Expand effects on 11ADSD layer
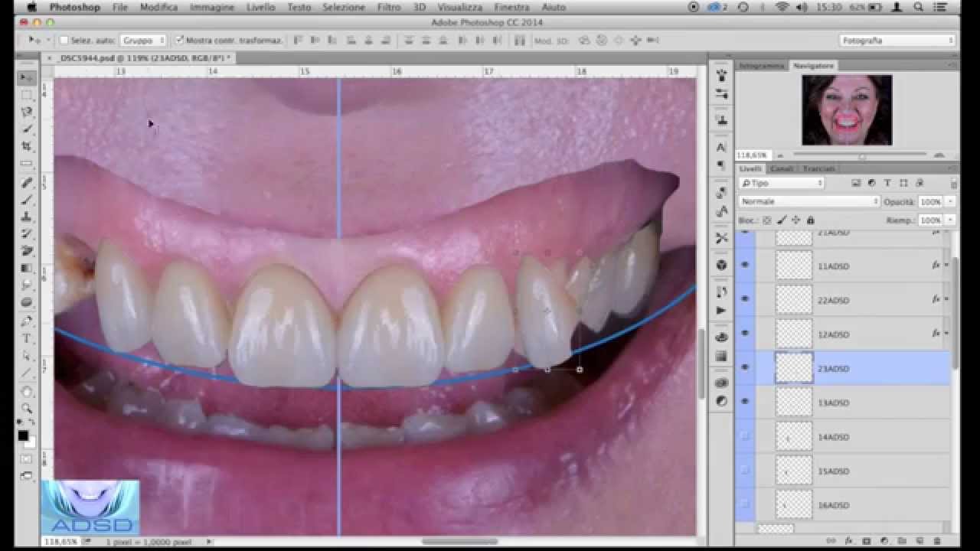980x551 pixels. pos(947,266)
